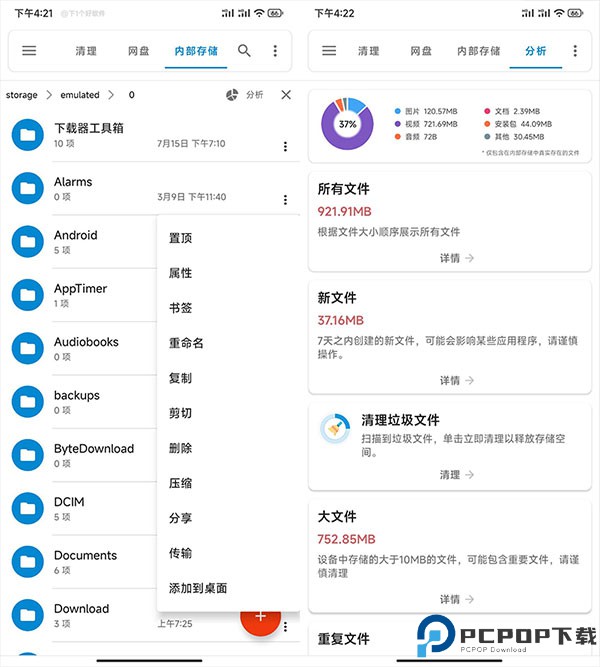Tap the 921.91MB all files size
Viewport: 600px width, 667px height.
(x=344, y=211)
